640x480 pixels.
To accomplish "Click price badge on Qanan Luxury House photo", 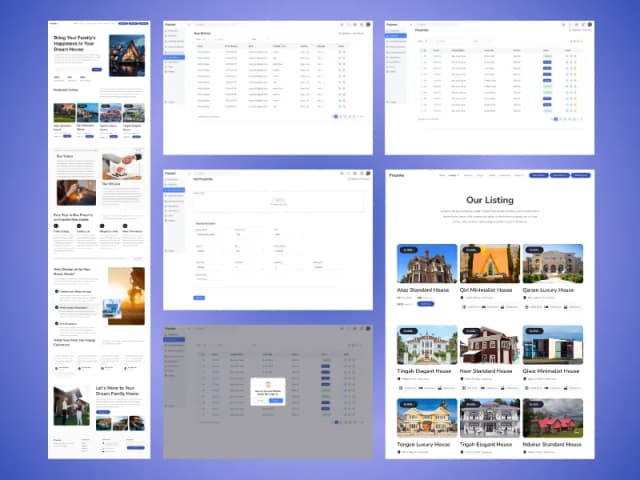I will pyautogui.click(x=534, y=250).
